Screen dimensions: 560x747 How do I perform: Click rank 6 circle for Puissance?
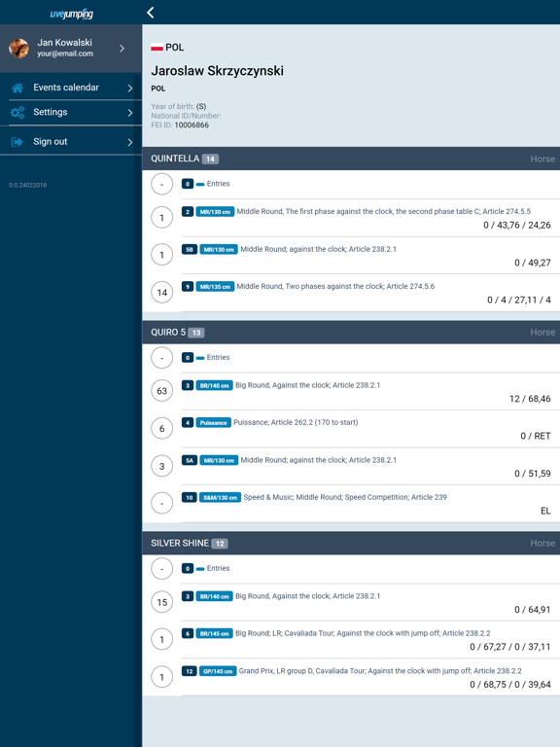coord(162,428)
